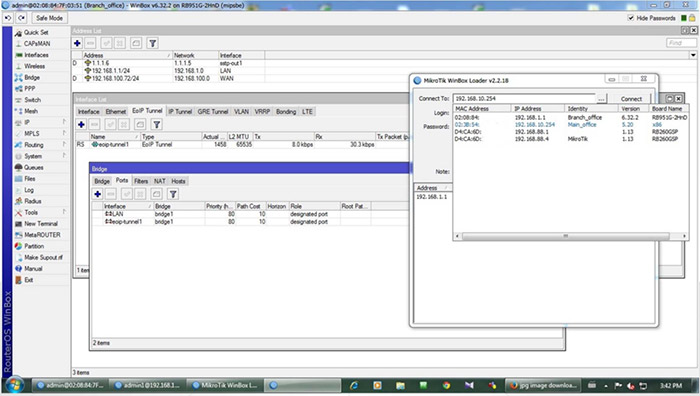
Task: Open the Wireless menu item
Action: point(34,66)
